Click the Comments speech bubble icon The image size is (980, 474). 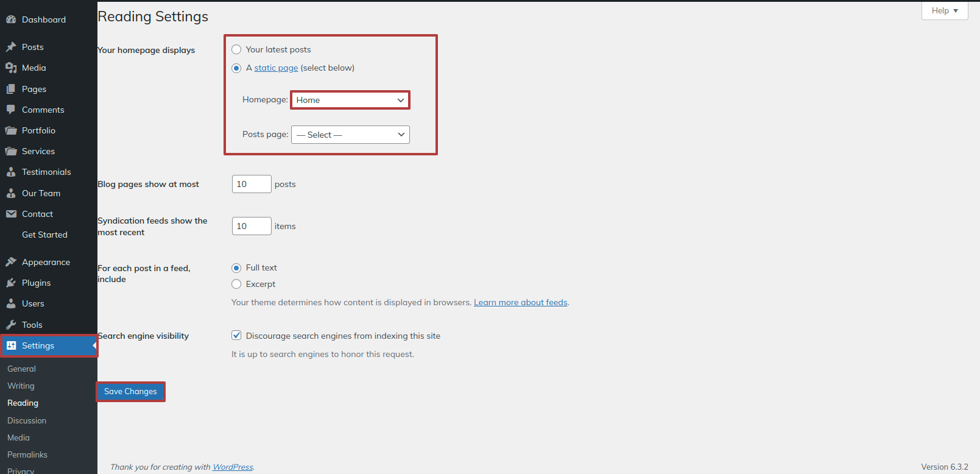[x=11, y=110]
